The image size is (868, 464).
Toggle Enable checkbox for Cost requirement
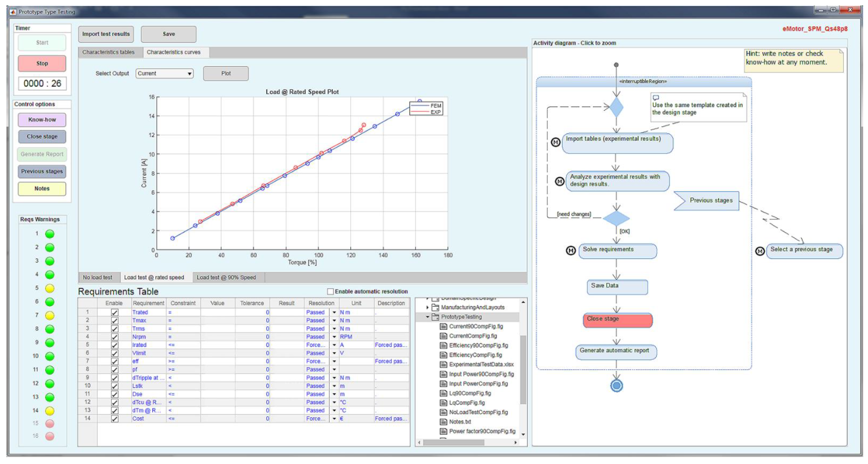[x=115, y=418]
